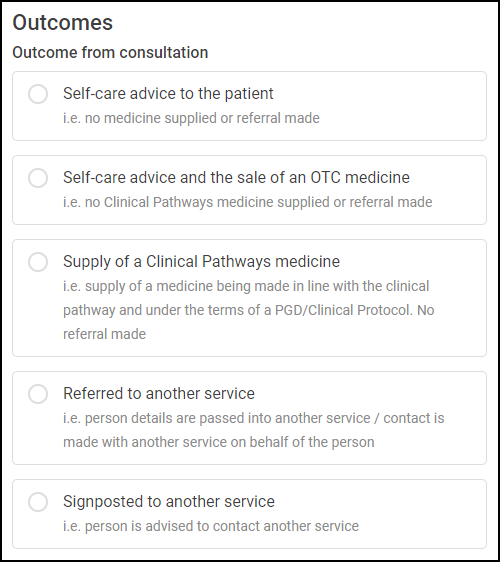Click the 'Outcomes' section heading
This screenshot has width=500, height=562.
pos(63,23)
